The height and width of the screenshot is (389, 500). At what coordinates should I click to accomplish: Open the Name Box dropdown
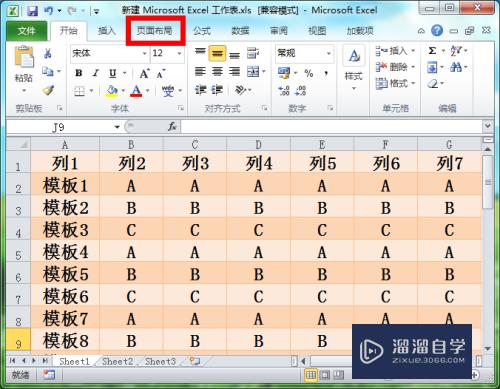(x=117, y=127)
